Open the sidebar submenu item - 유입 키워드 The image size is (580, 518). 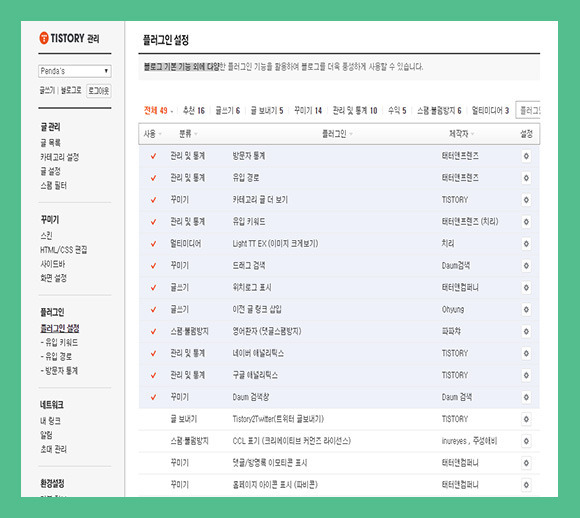point(59,343)
